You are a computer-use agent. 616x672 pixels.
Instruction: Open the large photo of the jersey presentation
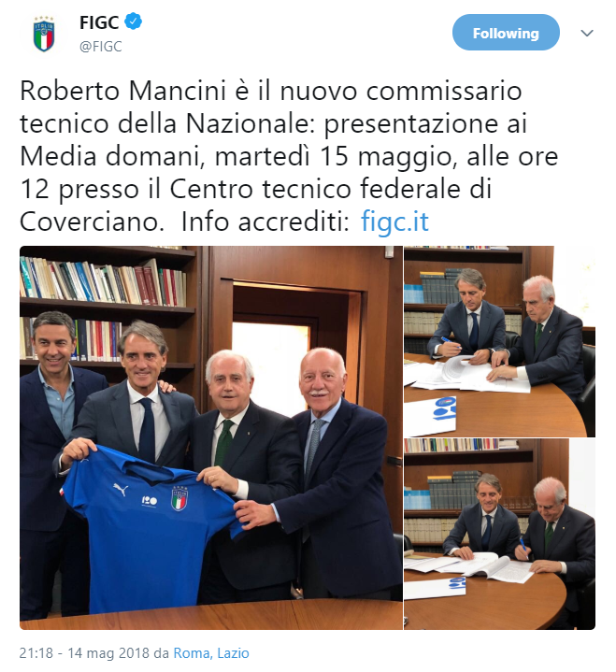211,437
